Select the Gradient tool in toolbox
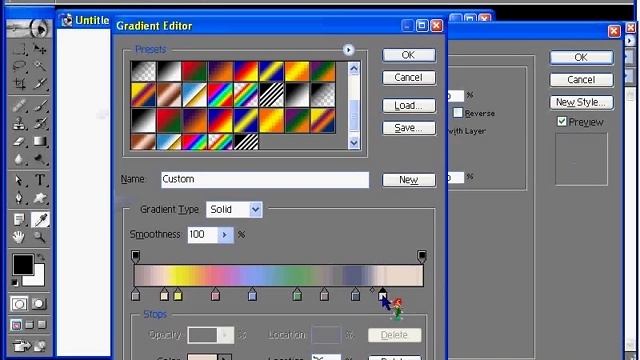This screenshot has height=360, width=640. [40, 141]
